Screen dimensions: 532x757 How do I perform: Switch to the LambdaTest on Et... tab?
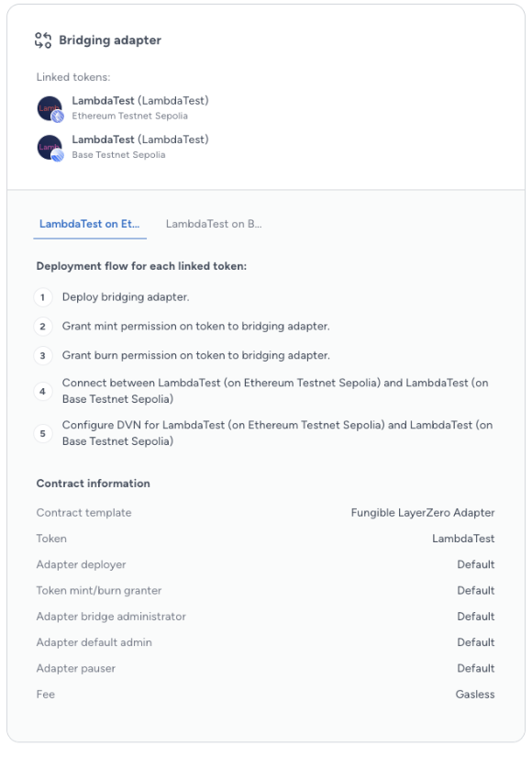[90, 224]
